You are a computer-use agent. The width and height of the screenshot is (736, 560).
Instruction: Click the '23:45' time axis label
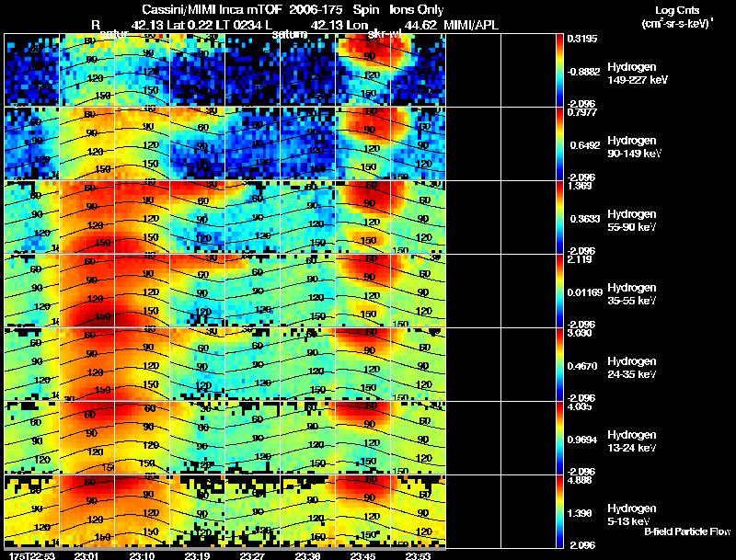coord(362,555)
